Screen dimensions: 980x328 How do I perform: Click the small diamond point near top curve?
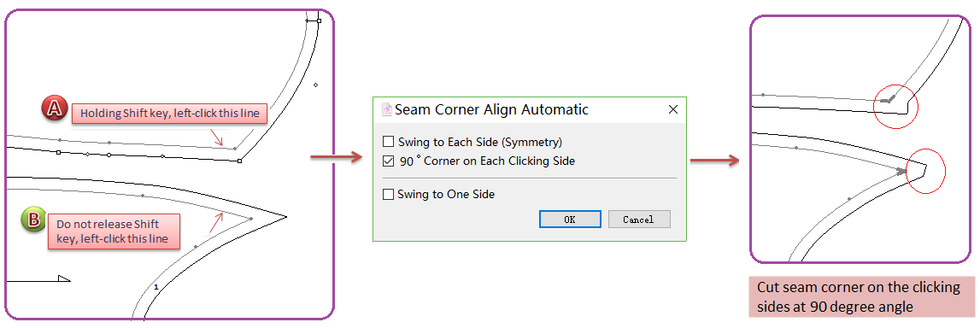pos(315,85)
